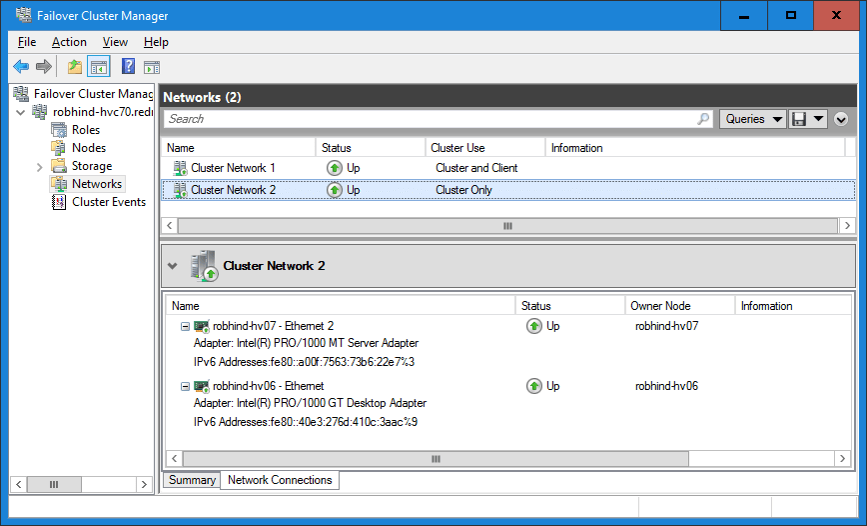867x526 pixels.
Task: Click Up status icon for robhind-hv07
Action: pos(534,326)
